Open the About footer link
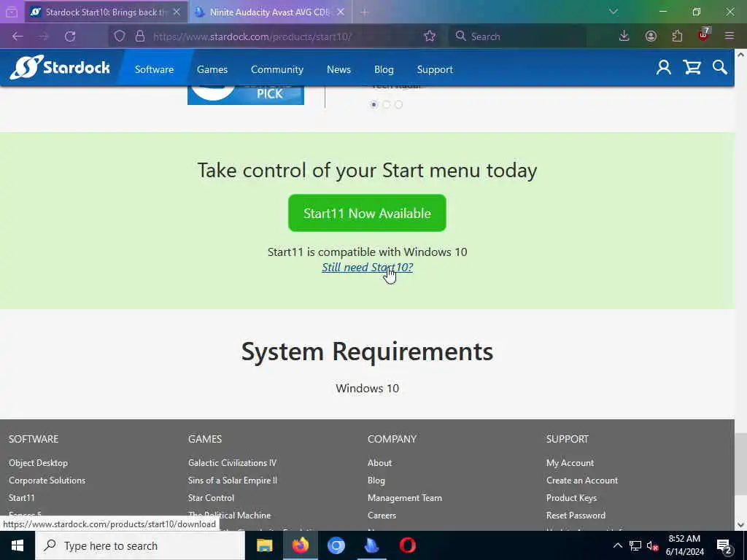 pyautogui.click(x=379, y=462)
